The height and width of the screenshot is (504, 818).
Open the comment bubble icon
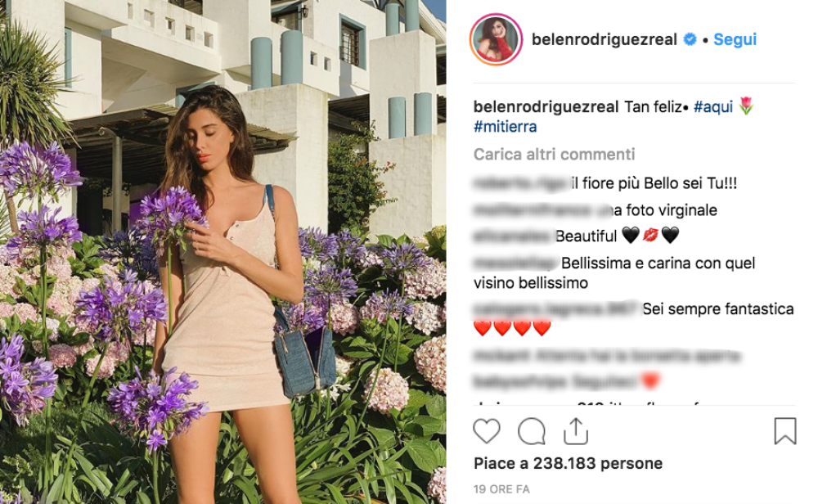531,431
